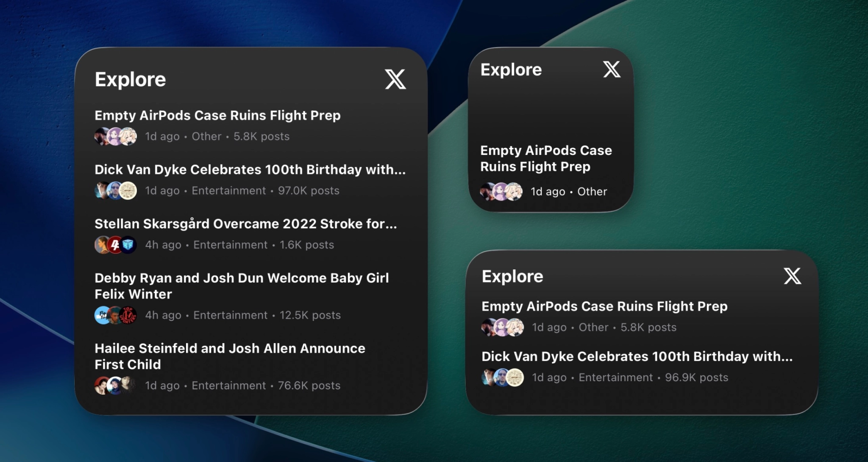Image resolution: width=868 pixels, height=462 pixels.
Task: Click avatars beside 97.0K posts entry
Action: click(x=115, y=191)
